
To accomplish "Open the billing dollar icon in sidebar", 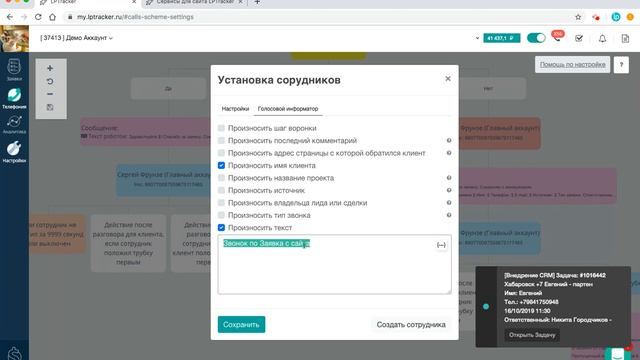I will 14,353.
